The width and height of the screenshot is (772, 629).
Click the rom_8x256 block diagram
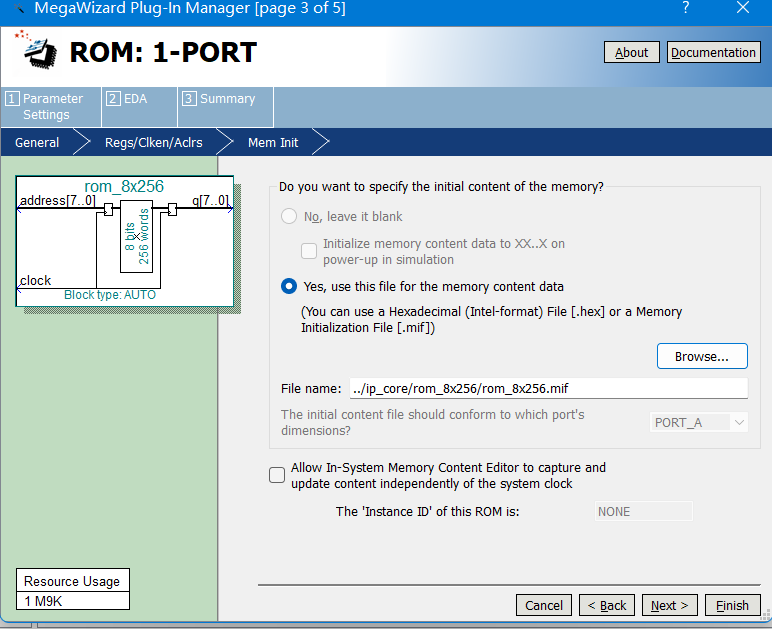(x=125, y=241)
